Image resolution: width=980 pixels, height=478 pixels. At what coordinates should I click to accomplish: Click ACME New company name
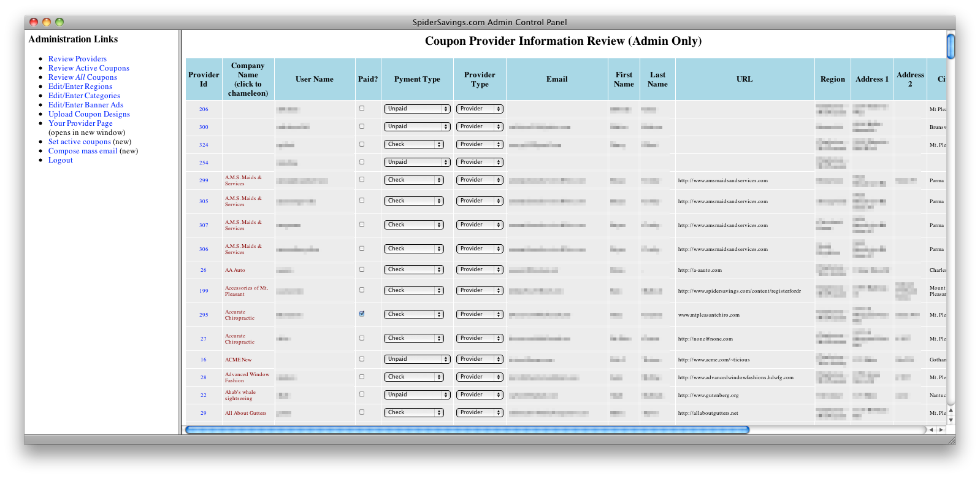click(x=238, y=360)
